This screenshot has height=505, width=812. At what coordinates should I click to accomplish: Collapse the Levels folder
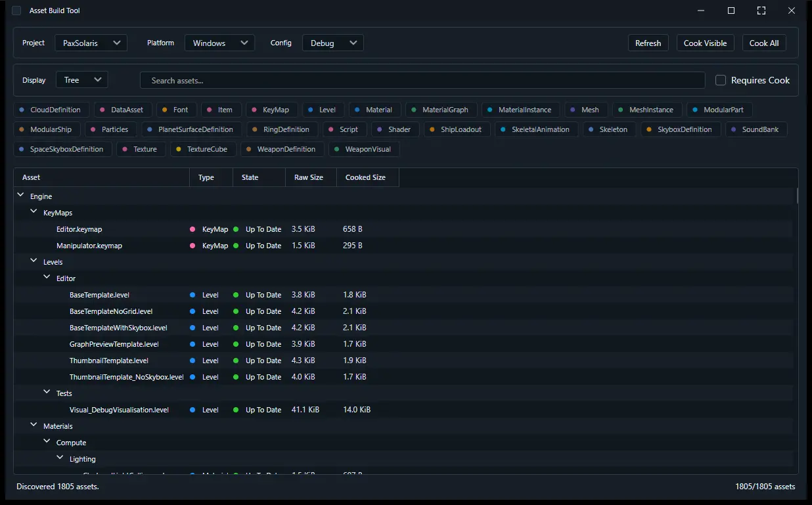click(34, 261)
